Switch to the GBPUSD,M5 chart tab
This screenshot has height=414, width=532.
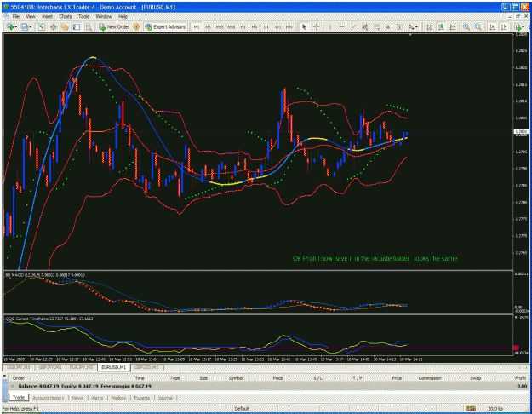pyautogui.click(x=146, y=367)
